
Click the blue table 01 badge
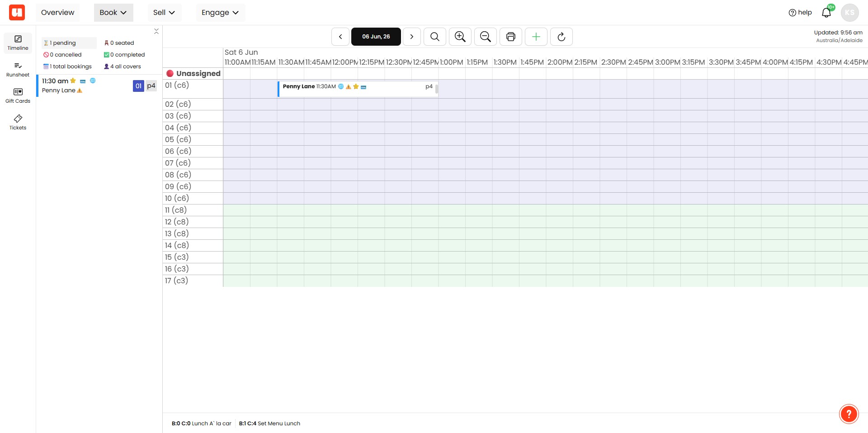[138, 86]
